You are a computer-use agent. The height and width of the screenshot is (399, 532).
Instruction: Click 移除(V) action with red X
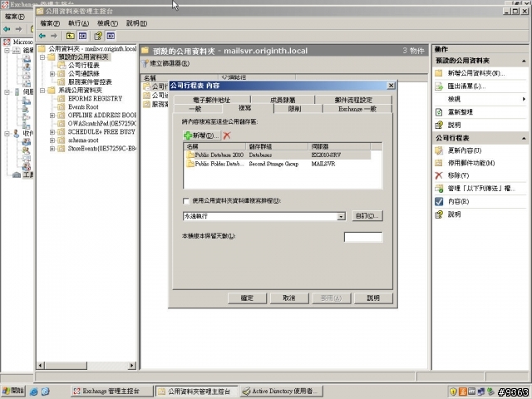[458, 175]
